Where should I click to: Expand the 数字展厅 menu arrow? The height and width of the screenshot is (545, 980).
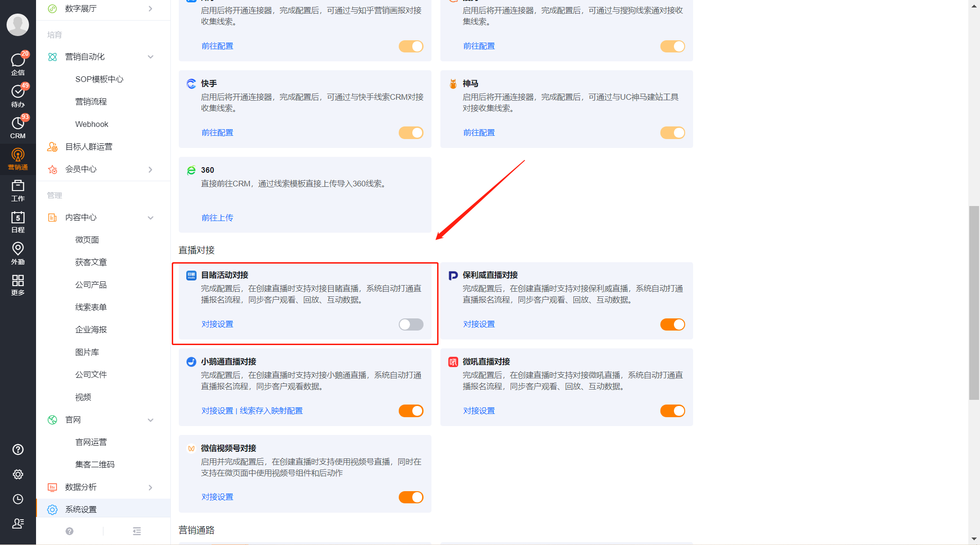click(150, 8)
